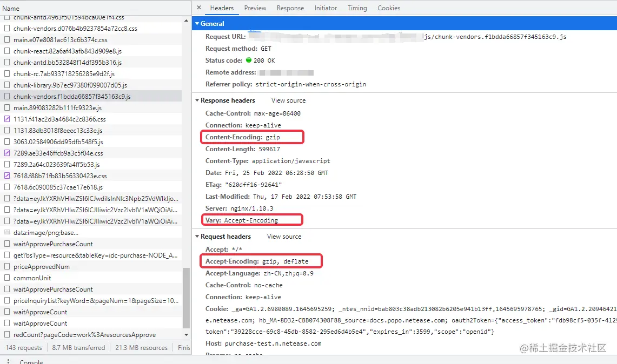617x364 pixels.
Task: Click file icon of commonUnit row
Action: (7, 278)
